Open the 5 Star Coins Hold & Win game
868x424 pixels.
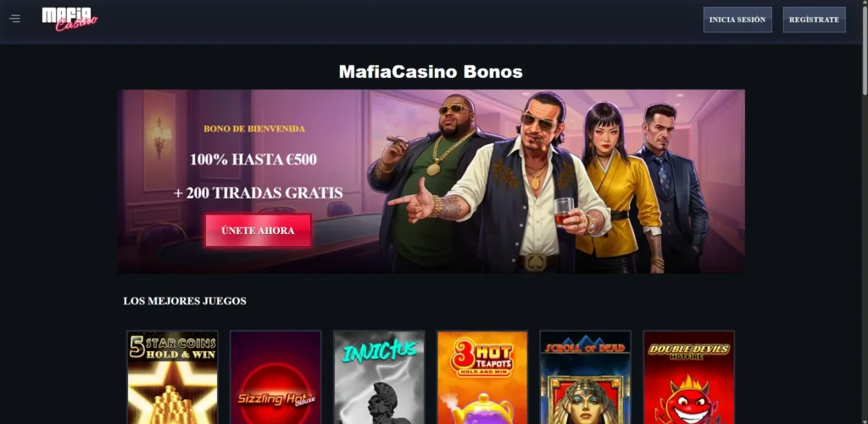coord(172,377)
